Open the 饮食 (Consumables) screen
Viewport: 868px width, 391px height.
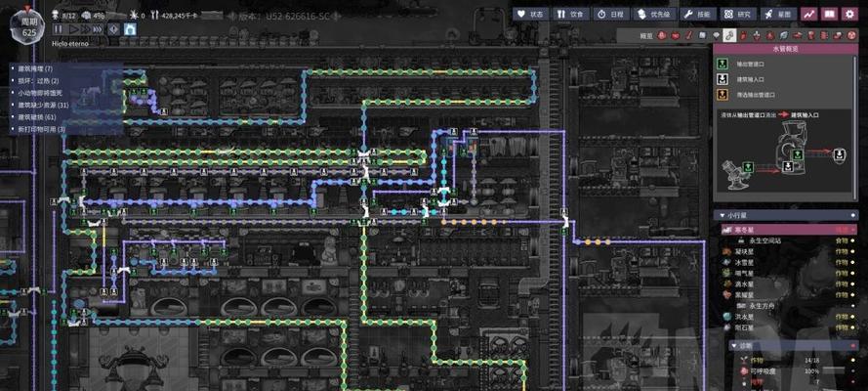(570, 15)
